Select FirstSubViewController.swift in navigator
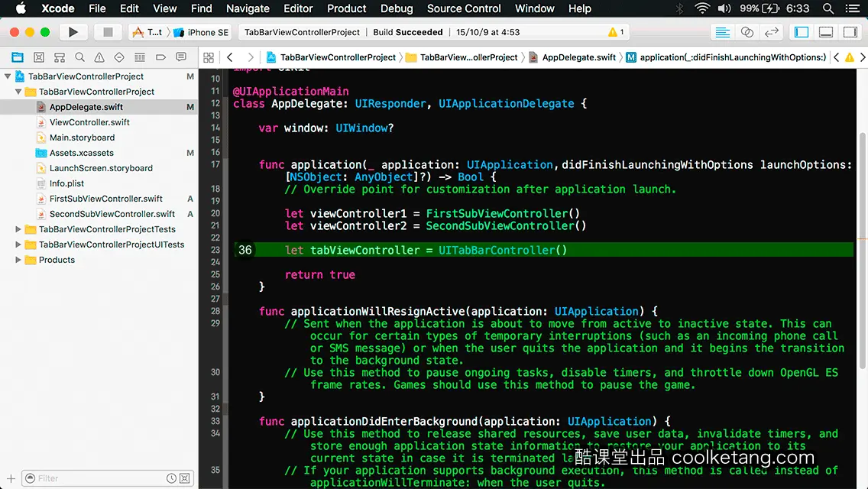The width and height of the screenshot is (868, 489). pyautogui.click(x=105, y=199)
